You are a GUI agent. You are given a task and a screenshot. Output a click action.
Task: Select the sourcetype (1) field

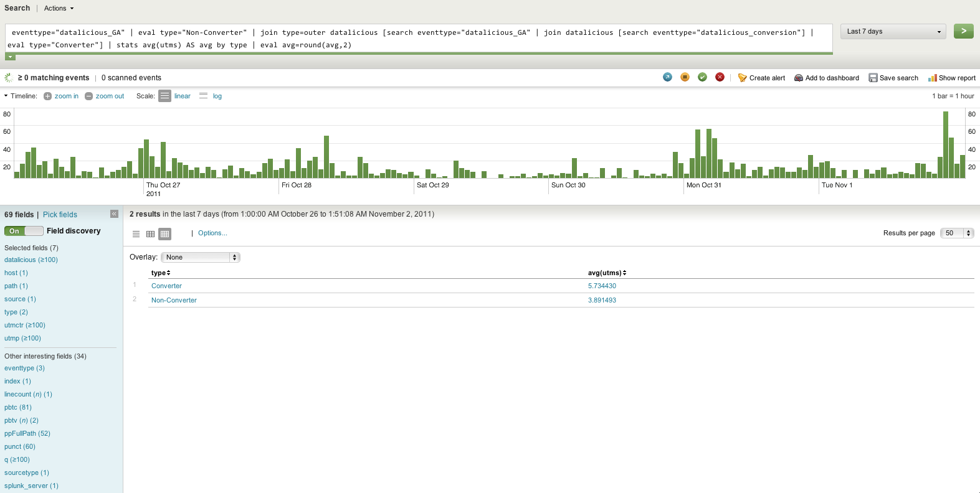(26, 472)
